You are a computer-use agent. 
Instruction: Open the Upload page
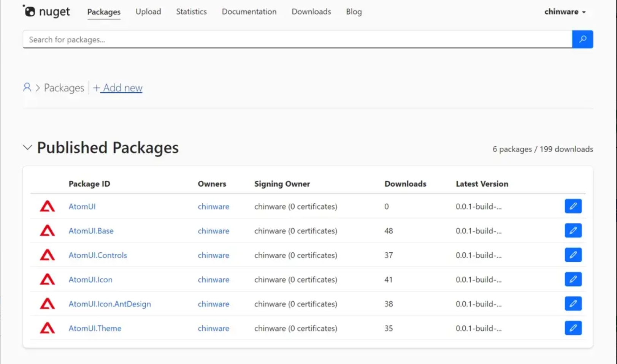click(x=148, y=12)
